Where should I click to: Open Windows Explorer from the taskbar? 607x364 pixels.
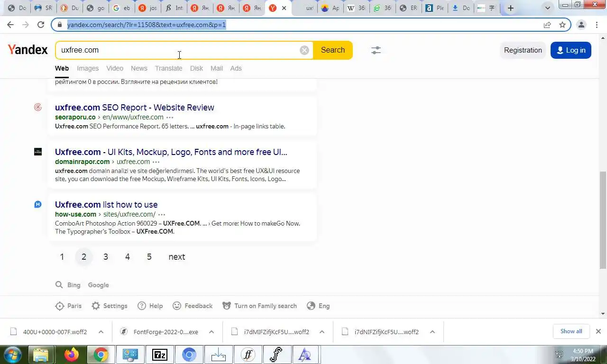pos(41,355)
